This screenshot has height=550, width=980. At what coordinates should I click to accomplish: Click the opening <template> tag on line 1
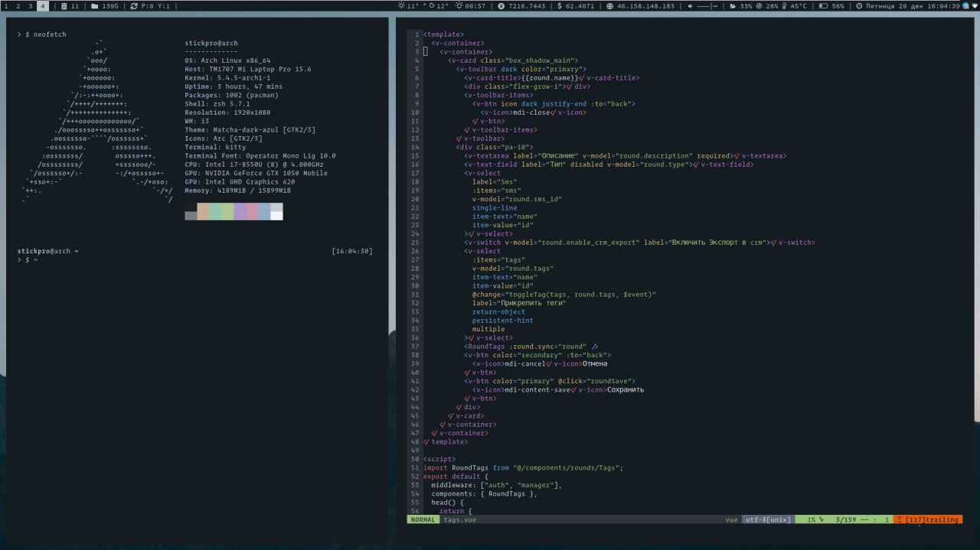[443, 34]
